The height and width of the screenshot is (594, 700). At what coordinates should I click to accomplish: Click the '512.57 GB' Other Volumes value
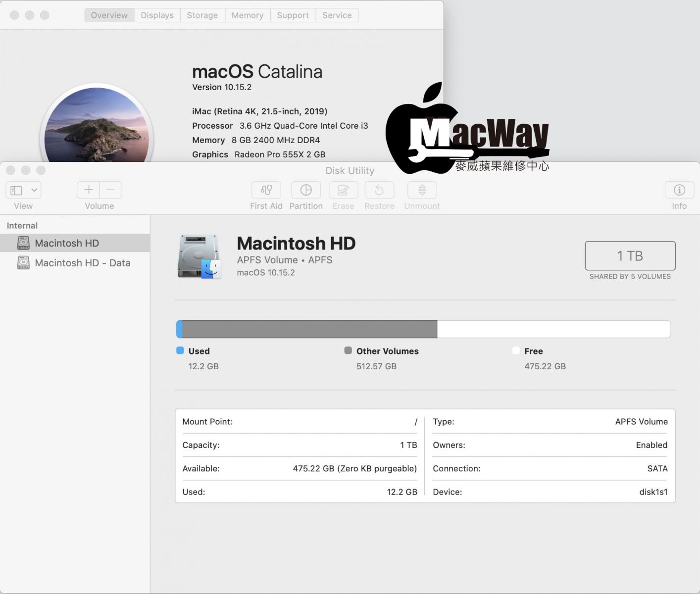click(x=376, y=366)
